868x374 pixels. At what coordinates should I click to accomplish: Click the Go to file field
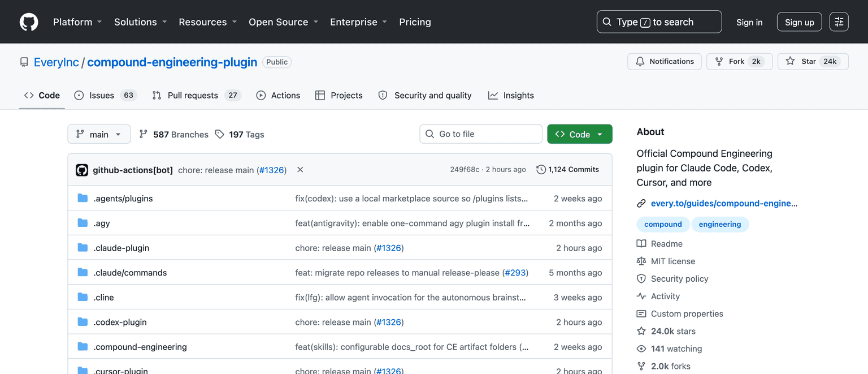click(x=481, y=134)
